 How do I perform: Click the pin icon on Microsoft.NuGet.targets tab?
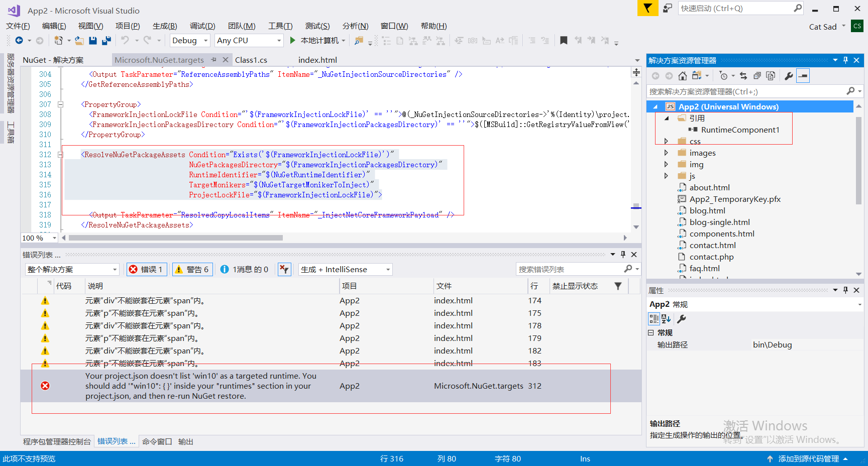[213, 60]
